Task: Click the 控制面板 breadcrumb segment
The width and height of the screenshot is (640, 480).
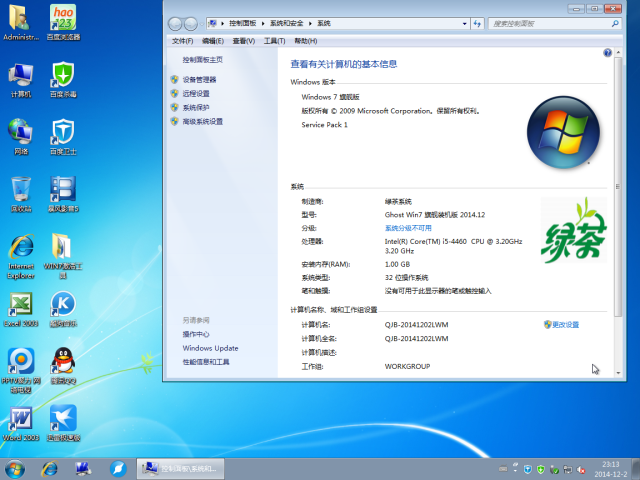Action: 242,24
